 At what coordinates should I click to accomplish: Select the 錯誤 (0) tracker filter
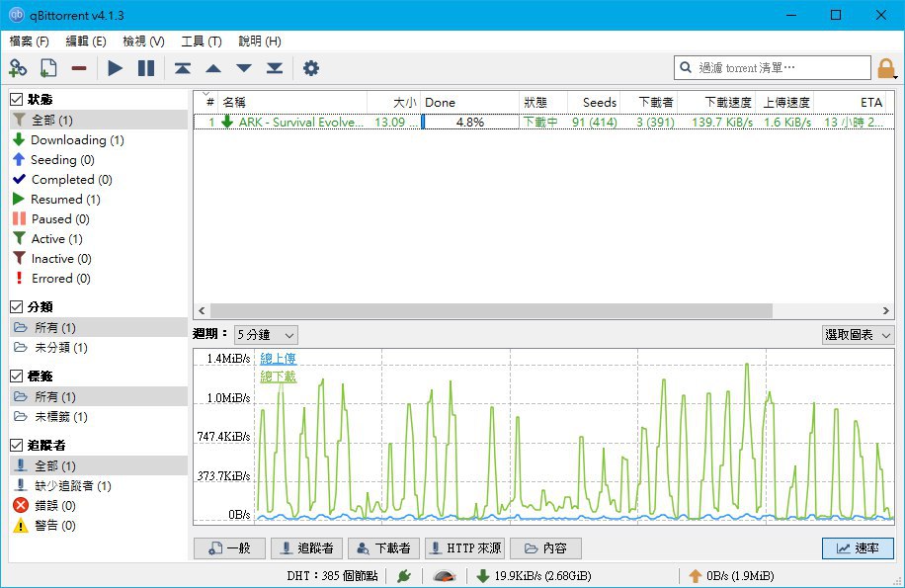click(x=99, y=506)
